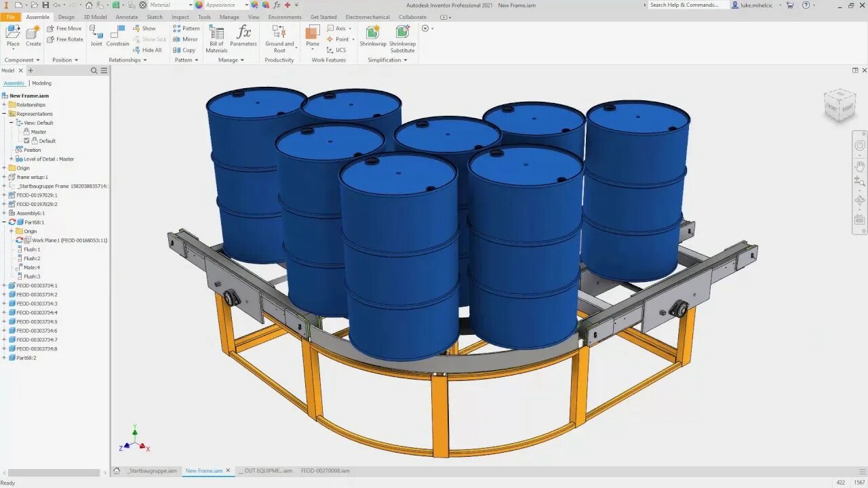The width and height of the screenshot is (868, 488).
Task: Click the Save icon in quick access toolbar
Action: 47,5
